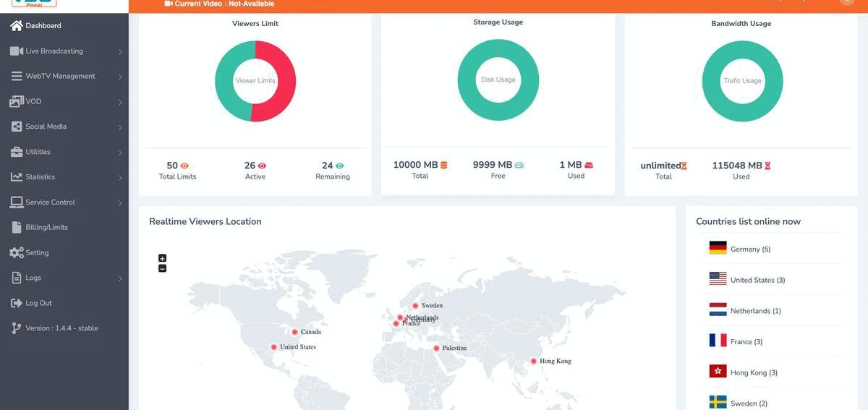This screenshot has height=410, width=868.
Task: Click the Used bandwidth hourglass icon
Action: [x=767, y=166]
